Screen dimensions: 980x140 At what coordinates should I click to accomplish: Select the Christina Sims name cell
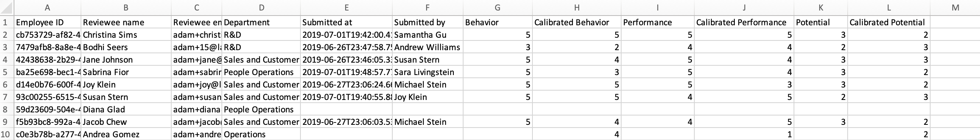(126, 35)
